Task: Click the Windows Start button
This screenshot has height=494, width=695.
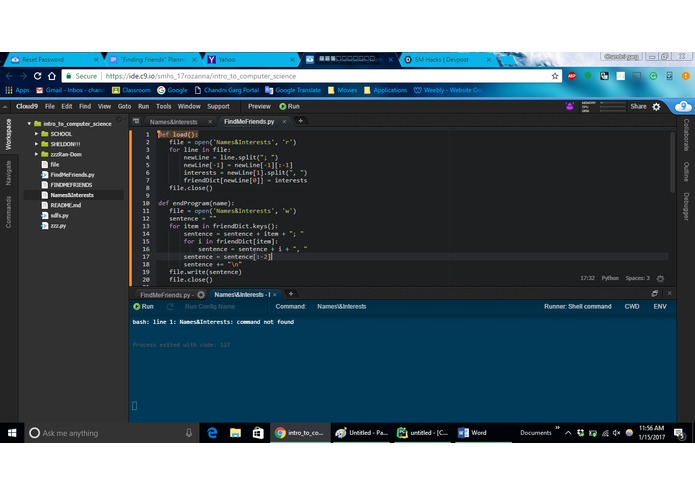Action: click(x=12, y=433)
